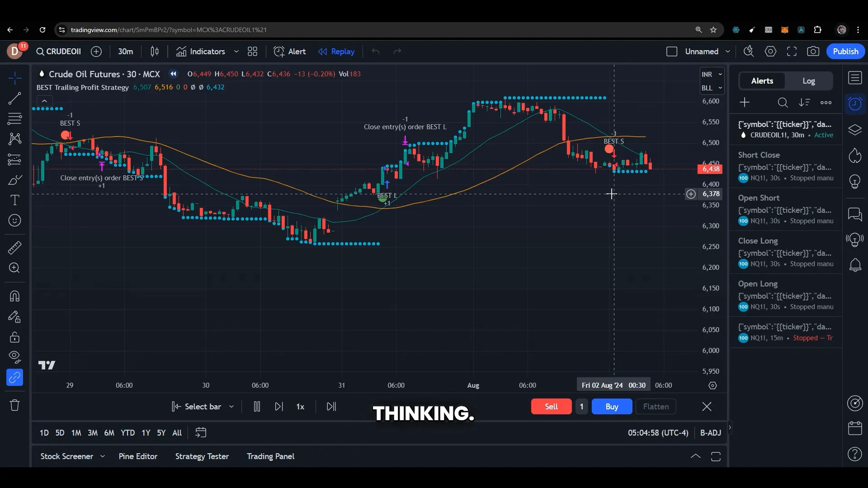Viewport: 868px width, 488px height.
Task: Expand the Stock Screener dropdown arrow
Action: click(103, 456)
